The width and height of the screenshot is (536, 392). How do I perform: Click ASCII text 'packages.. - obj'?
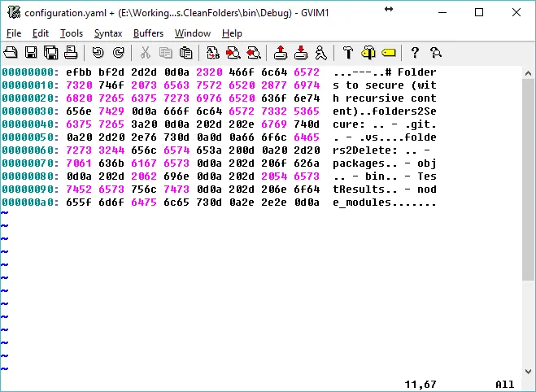[385, 163]
